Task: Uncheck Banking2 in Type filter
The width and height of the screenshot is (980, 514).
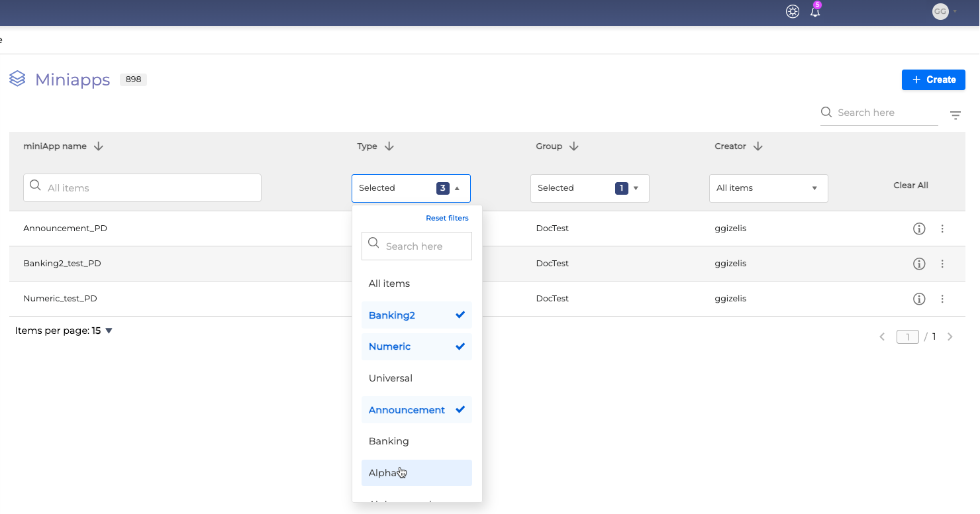Action: tap(416, 315)
